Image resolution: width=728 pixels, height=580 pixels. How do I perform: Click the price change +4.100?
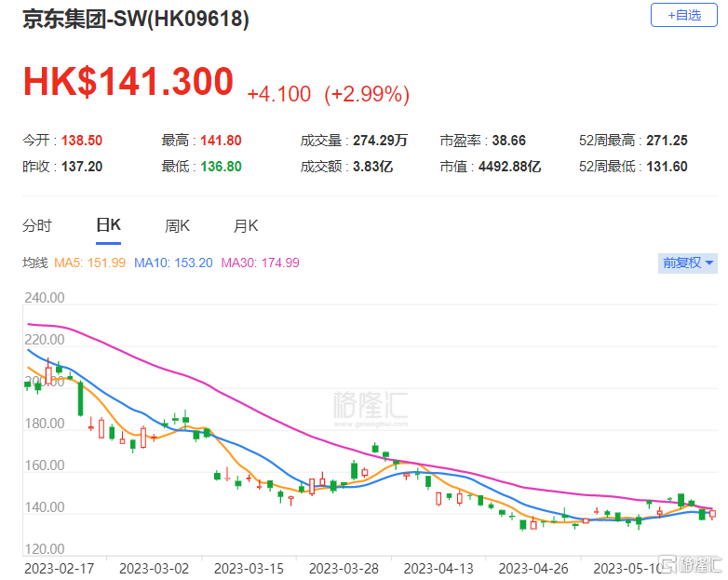click(x=278, y=94)
